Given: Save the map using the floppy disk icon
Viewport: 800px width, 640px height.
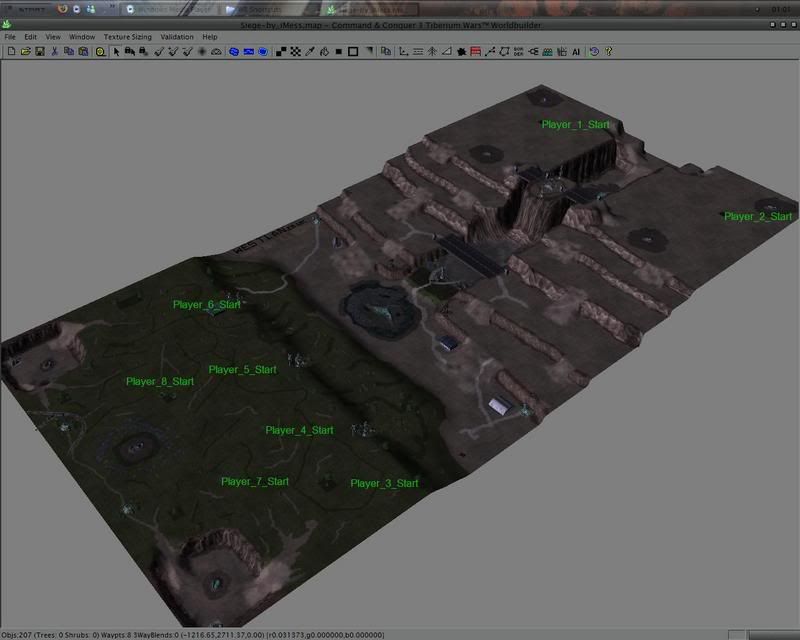Looking at the screenshot, I should (x=40, y=52).
